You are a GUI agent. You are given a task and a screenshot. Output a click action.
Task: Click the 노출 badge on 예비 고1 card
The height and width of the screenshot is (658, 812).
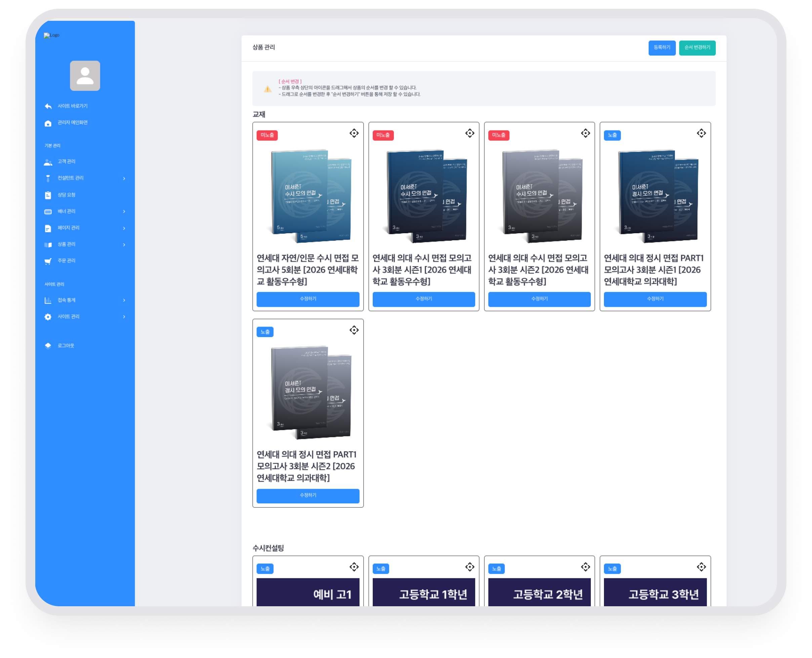[x=265, y=569]
